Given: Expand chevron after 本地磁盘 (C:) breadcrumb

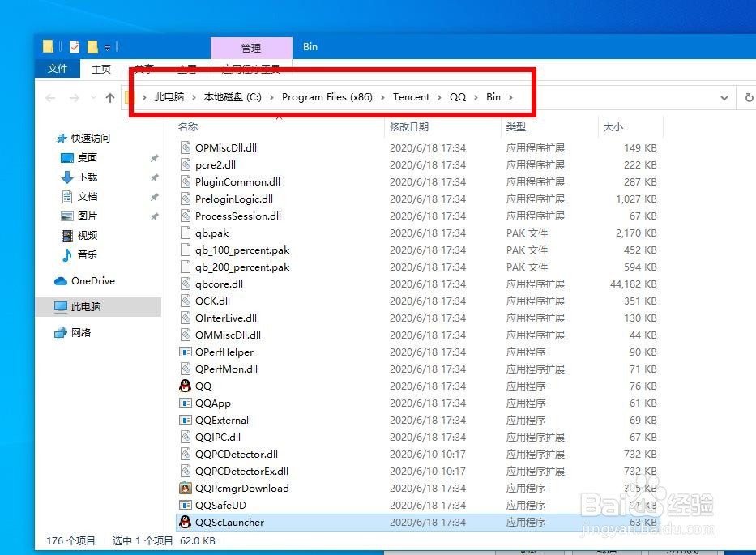Looking at the screenshot, I should [272, 98].
